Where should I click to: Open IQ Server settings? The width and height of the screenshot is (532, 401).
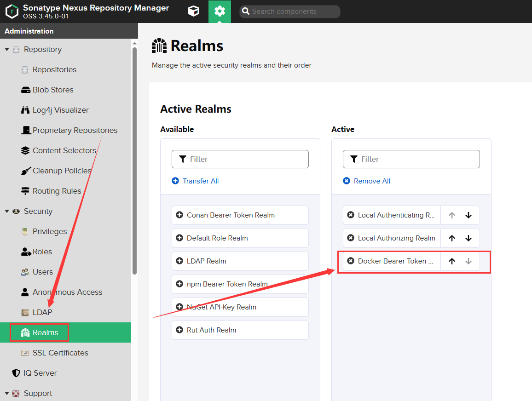pos(40,373)
